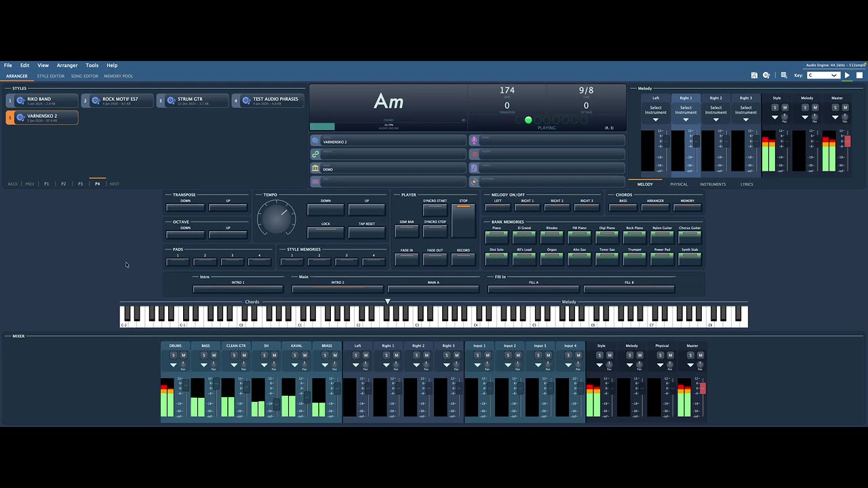
Task: Expand the Physical channel dropdown arrow in mixer
Action: click(x=660, y=365)
